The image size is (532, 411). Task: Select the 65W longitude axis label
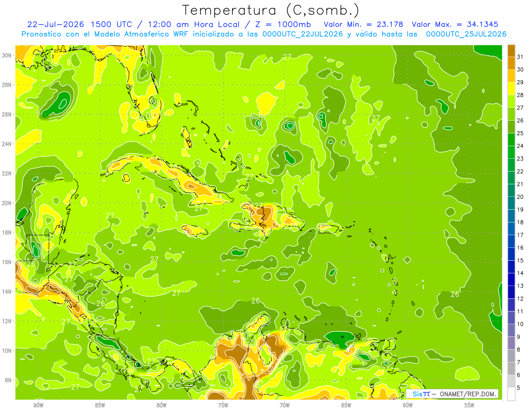click(x=346, y=405)
